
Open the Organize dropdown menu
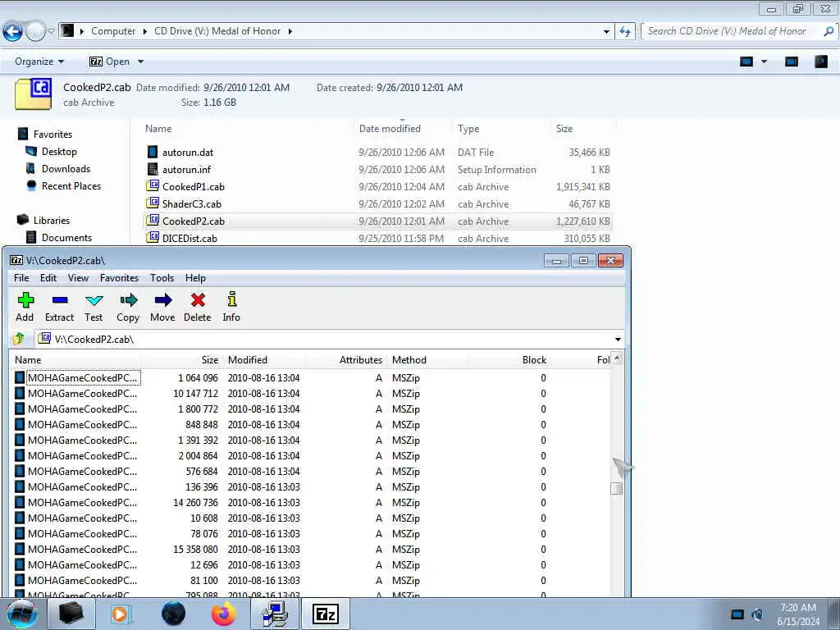[39, 62]
